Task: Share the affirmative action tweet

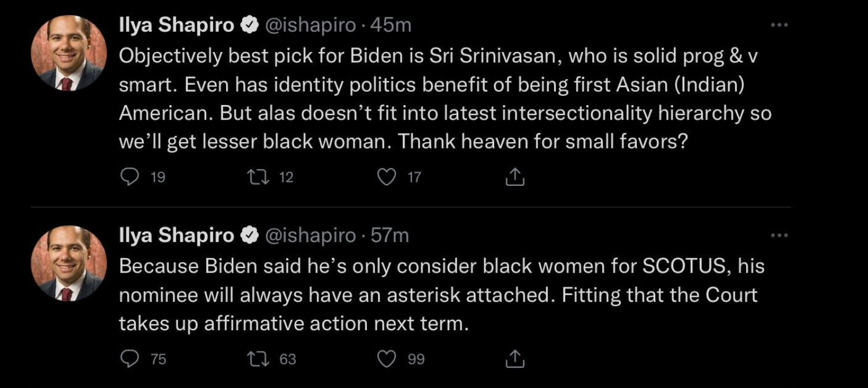Action: tap(514, 359)
